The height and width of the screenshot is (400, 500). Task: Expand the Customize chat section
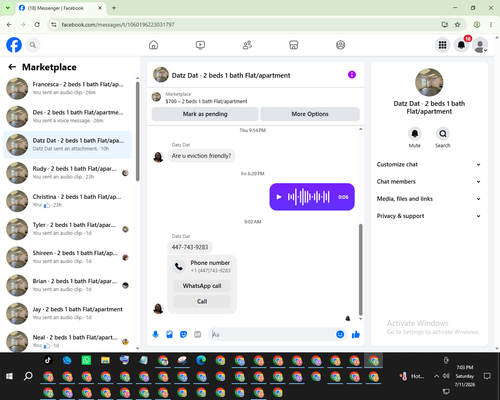tap(429, 164)
